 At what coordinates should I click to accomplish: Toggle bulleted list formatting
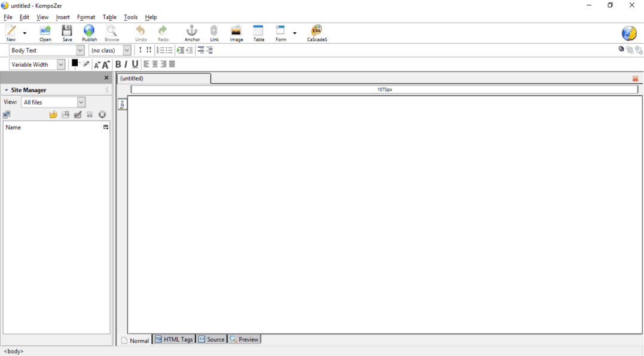(169, 50)
